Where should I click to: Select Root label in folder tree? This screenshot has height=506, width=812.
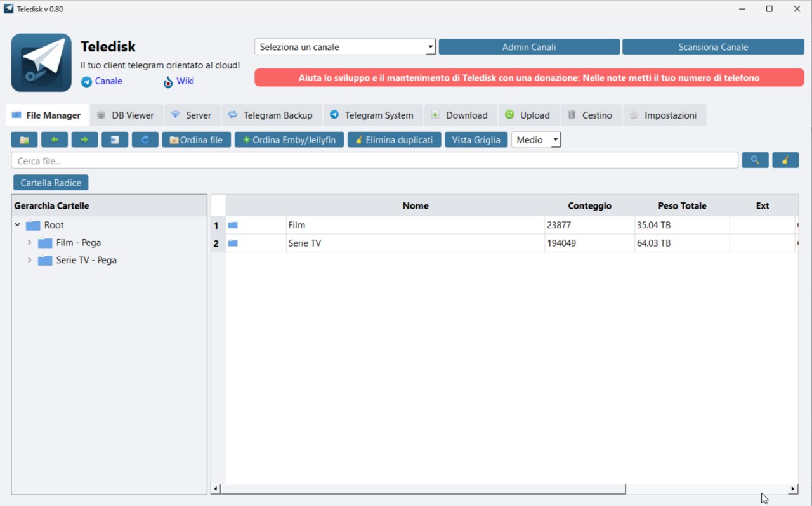(54, 225)
